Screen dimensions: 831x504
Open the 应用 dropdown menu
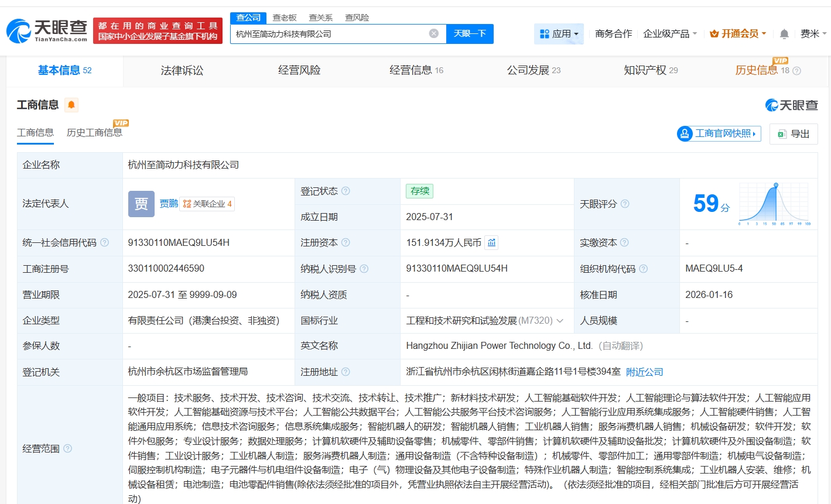click(x=559, y=34)
